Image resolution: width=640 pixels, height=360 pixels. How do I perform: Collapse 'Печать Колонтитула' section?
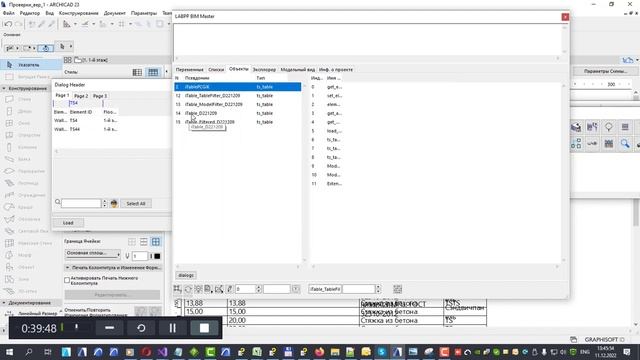(67, 268)
